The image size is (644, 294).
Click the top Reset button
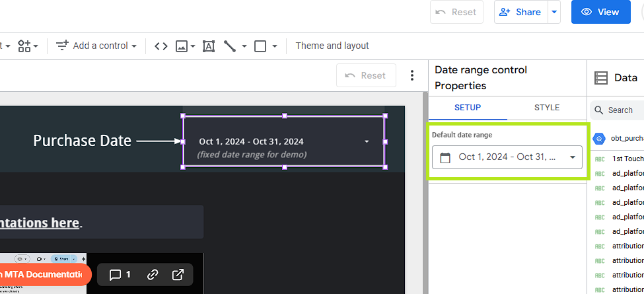(456, 12)
